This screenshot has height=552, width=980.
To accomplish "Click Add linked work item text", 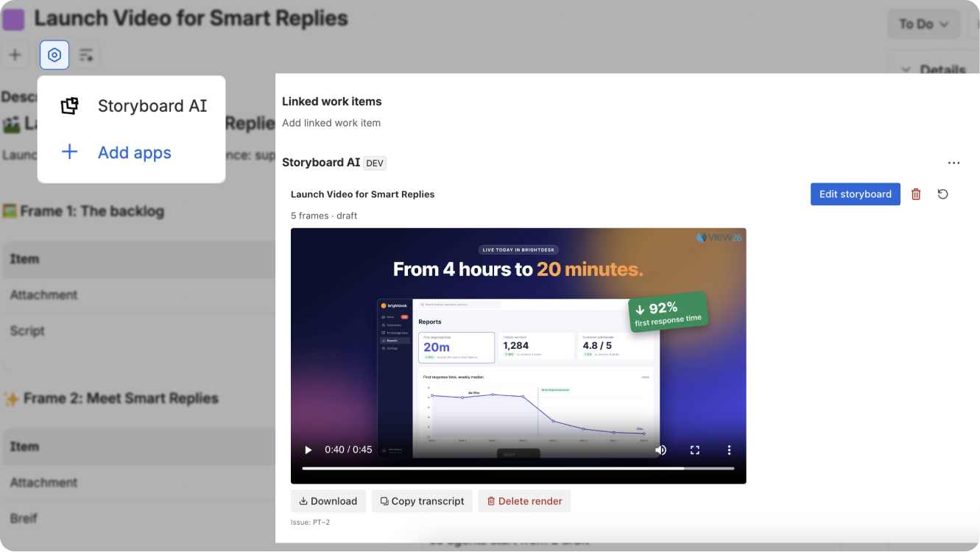I will point(331,123).
